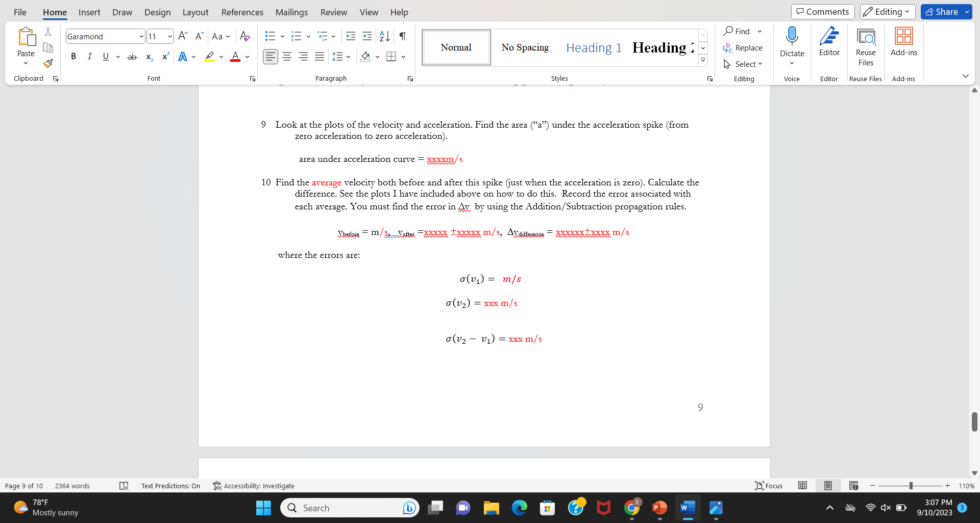
Task: Open the File menu
Action: point(20,12)
